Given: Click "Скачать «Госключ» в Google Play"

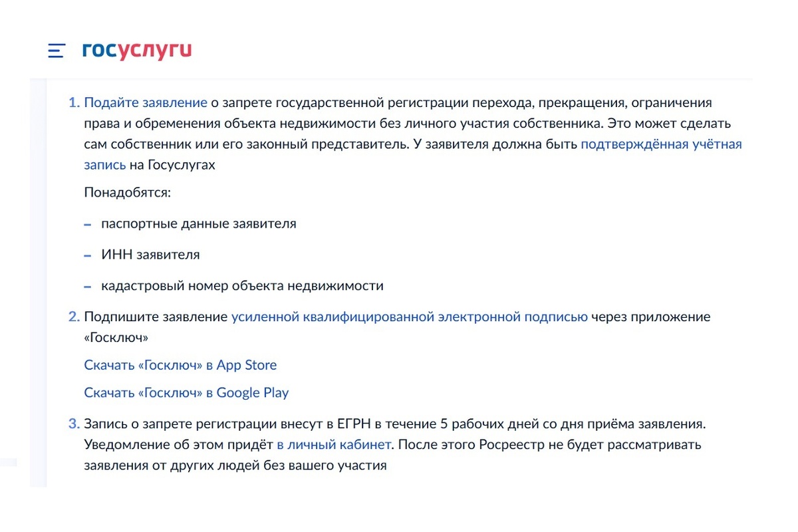Looking at the screenshot, I should click(186, 392).
